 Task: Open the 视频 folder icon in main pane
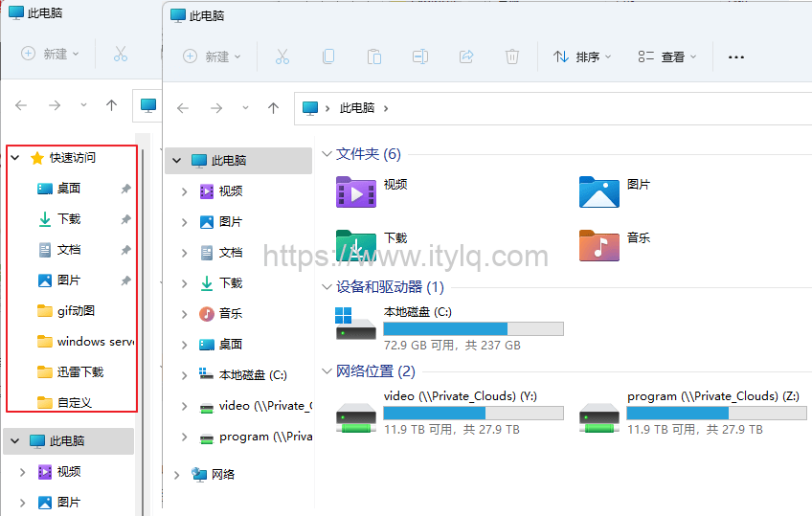click(x=356, y=191)
